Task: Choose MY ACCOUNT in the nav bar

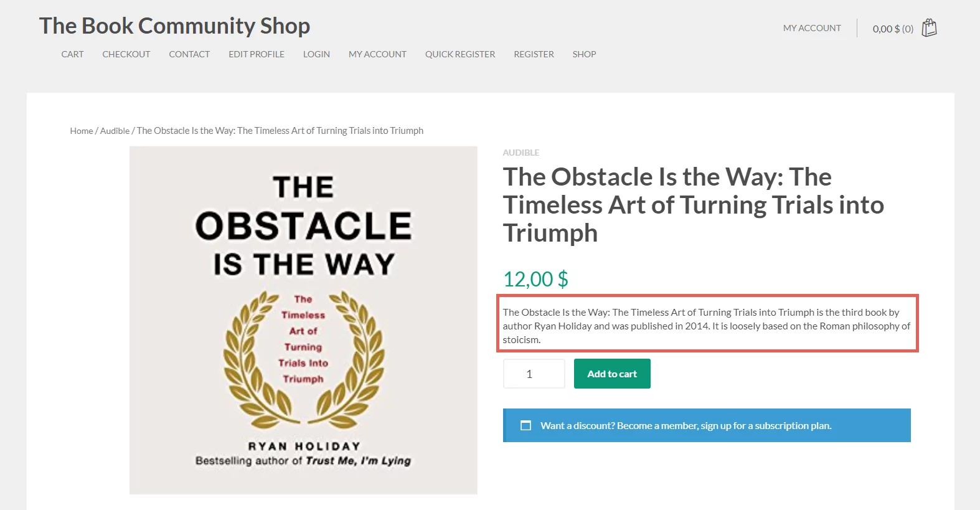Action: coord(377,54)
